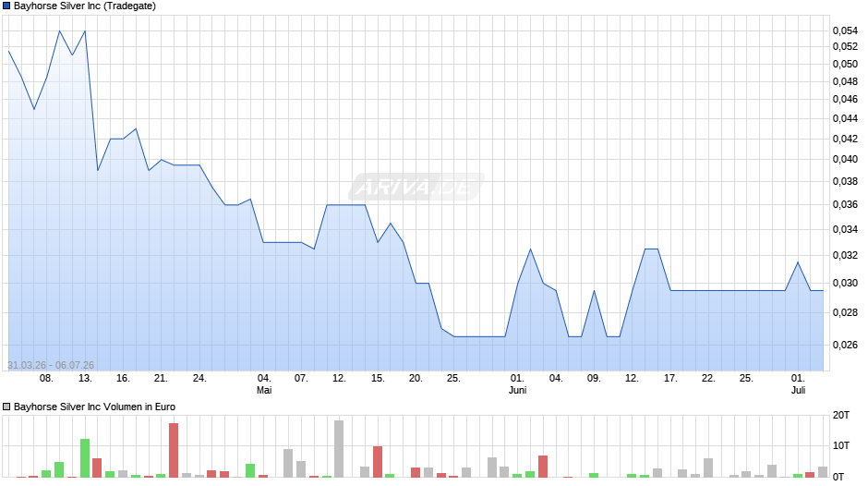Click the date axis label '20.'
The image size is (868, 486).
point(416,379)
